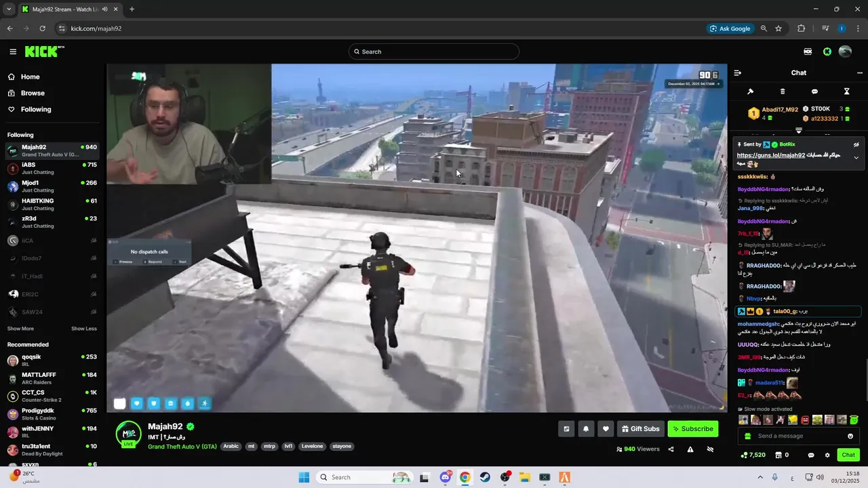Click the Gift Subs button

click(x=640, y=428)
